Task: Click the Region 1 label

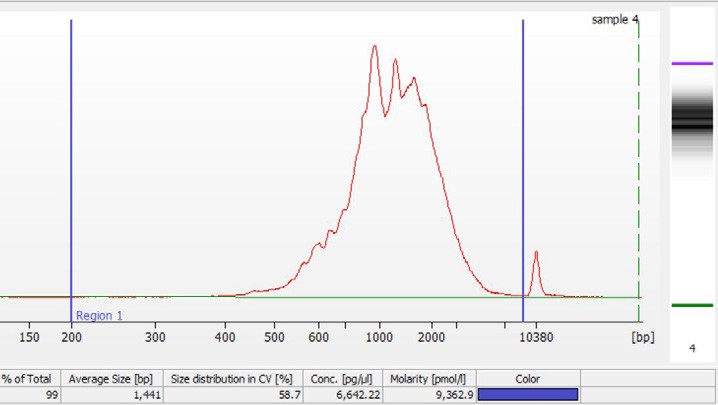Action: pos(99,316)
